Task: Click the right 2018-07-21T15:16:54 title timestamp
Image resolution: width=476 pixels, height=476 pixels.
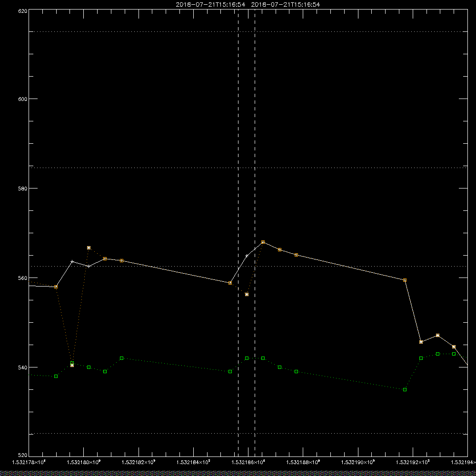Action: click(x=286, y=5)
